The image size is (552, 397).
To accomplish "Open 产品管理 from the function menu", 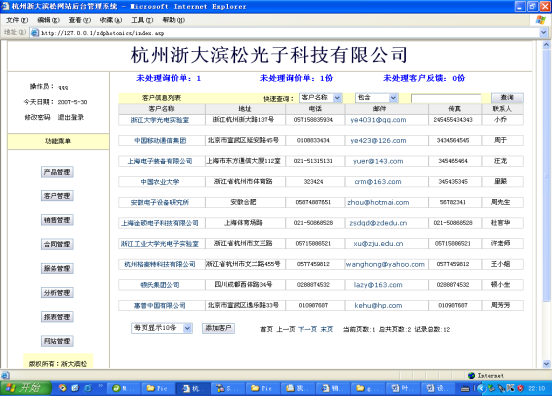I will coord(57,172).
